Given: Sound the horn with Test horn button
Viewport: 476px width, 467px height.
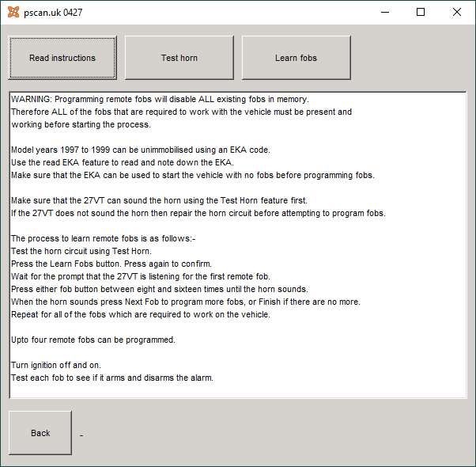Looking at the screenshot, I should point(179,58).
